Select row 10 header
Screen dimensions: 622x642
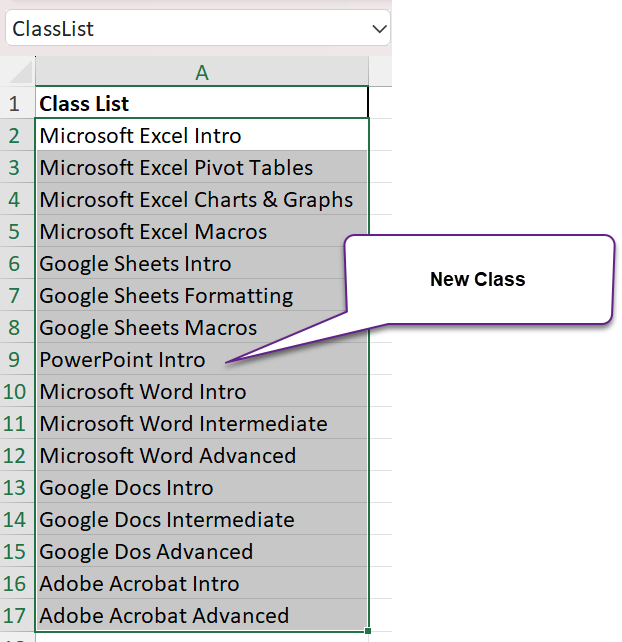click(17, 391)
